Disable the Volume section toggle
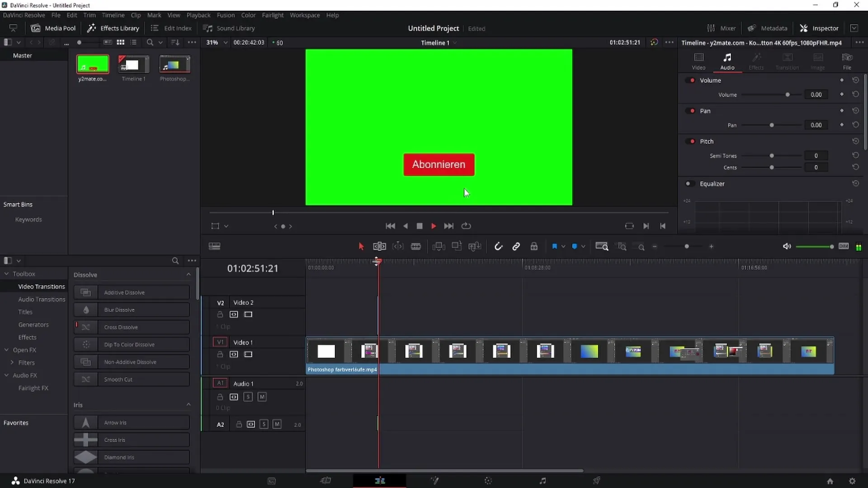 click(690, 80)
